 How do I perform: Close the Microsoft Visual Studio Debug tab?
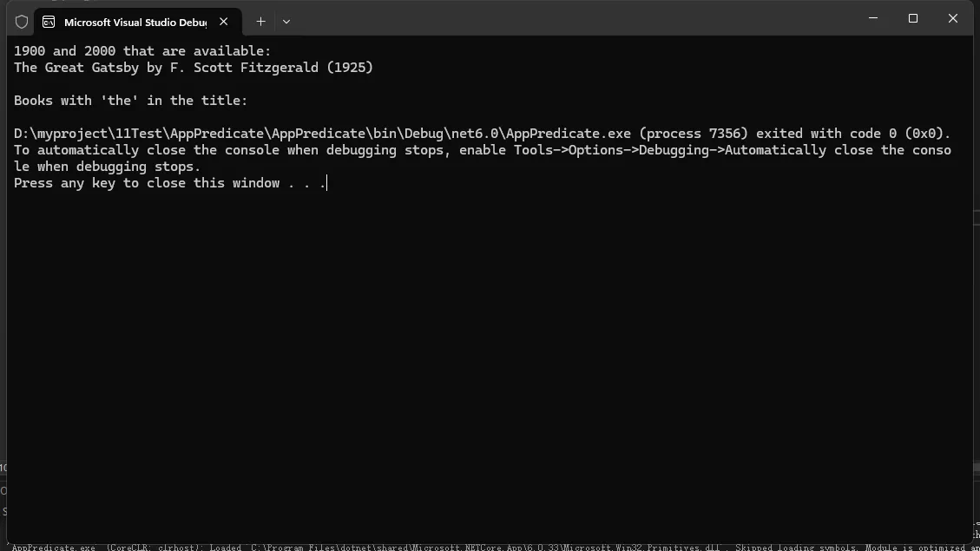pyautogui.click(x=224, y=22)
